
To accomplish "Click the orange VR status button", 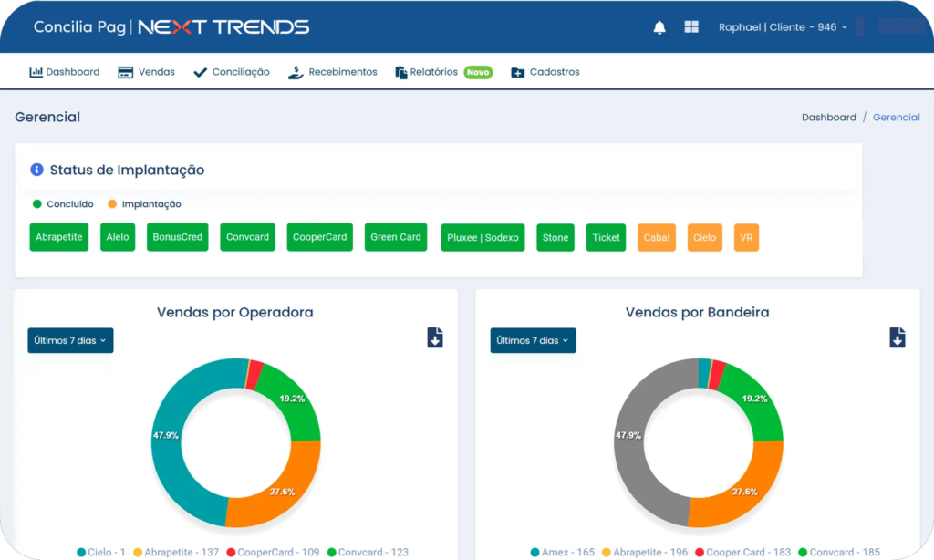I will click(x=746, y=238).
